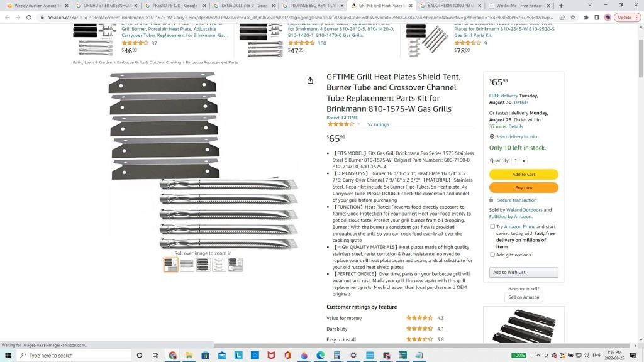Click the Select delivery location pin icon

[x=492, y=136]
